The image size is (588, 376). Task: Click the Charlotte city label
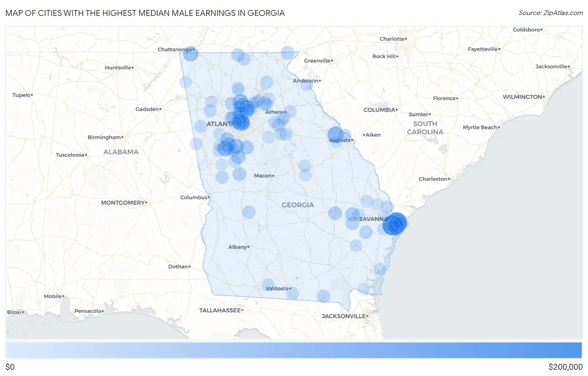392,39
